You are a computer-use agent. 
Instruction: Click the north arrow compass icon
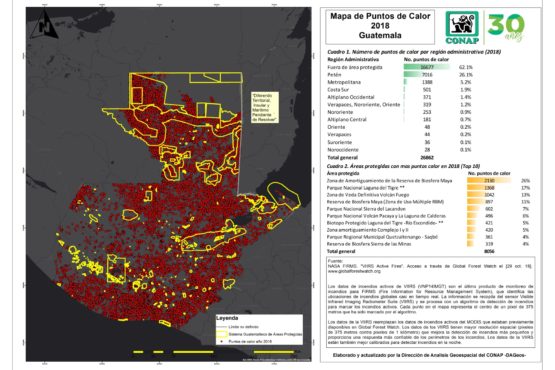coord(44,24)
